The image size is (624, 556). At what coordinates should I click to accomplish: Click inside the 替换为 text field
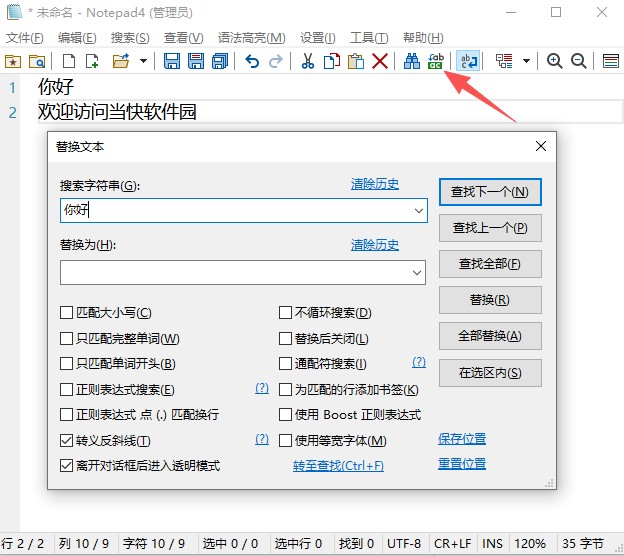tap(235, 272)
